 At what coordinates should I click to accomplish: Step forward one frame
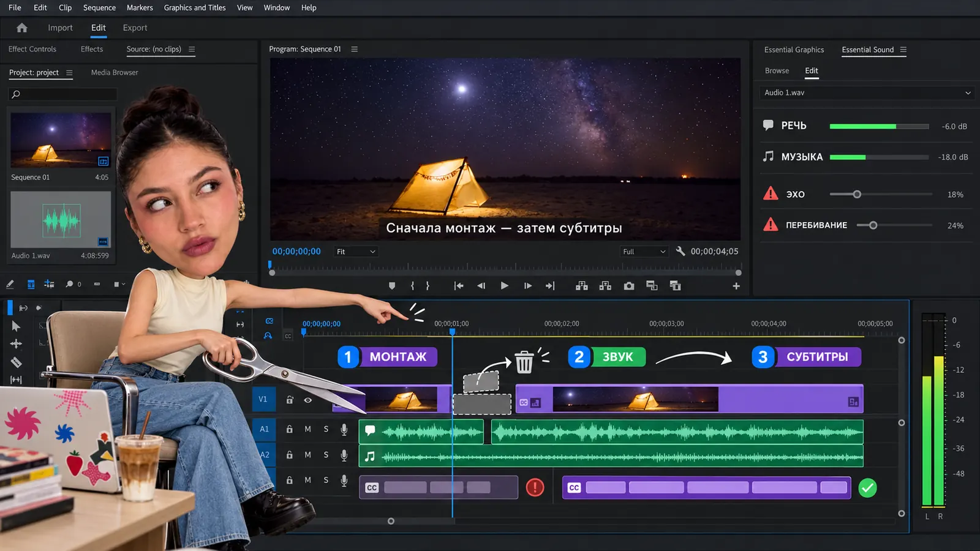click(x=527, y=286)
